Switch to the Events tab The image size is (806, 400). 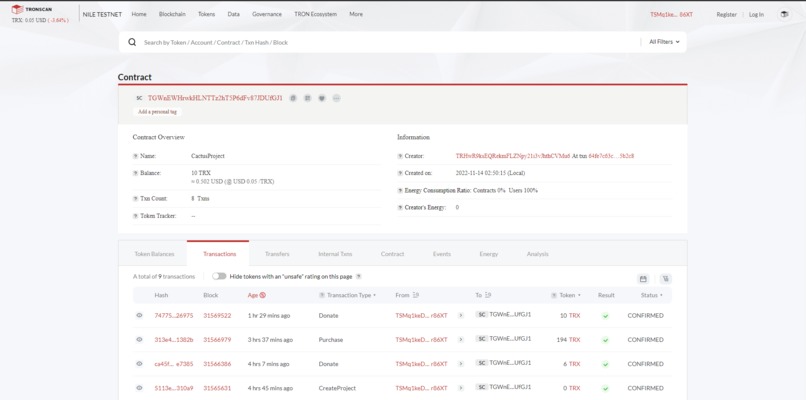point(442,254)
